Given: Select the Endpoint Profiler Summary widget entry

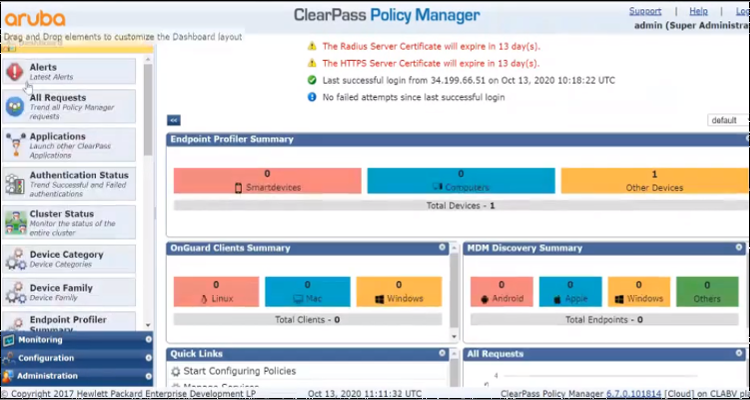Looking at the screenshot, I should click(69, 321).
